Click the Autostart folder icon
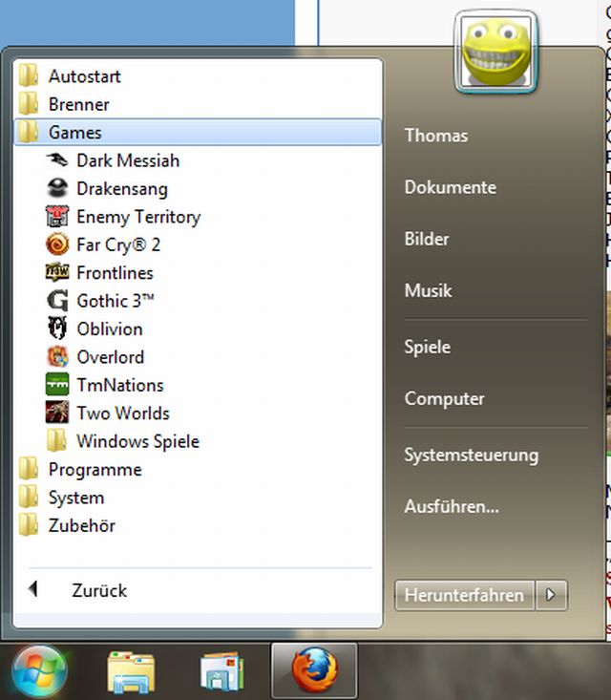 (29, 75)
